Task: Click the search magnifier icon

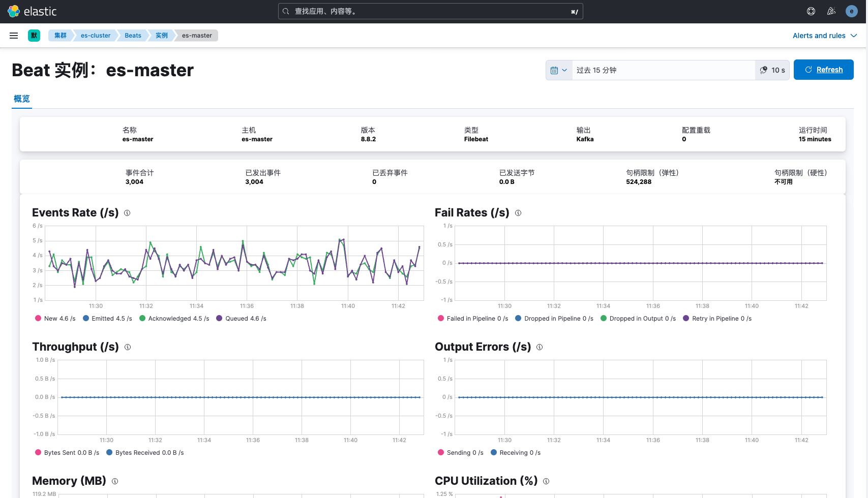Action: coord(286,11)
